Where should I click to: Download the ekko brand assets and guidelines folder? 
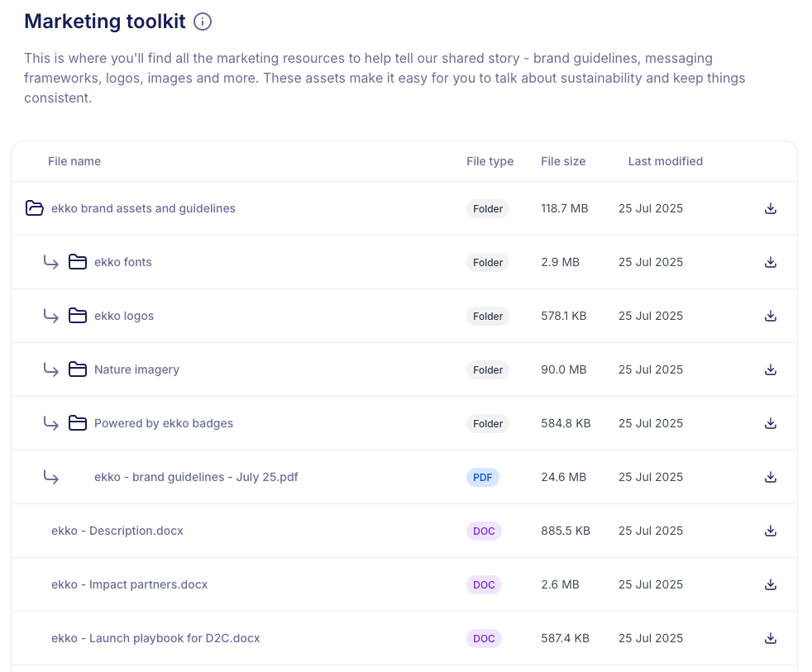(x=771, y=208)
